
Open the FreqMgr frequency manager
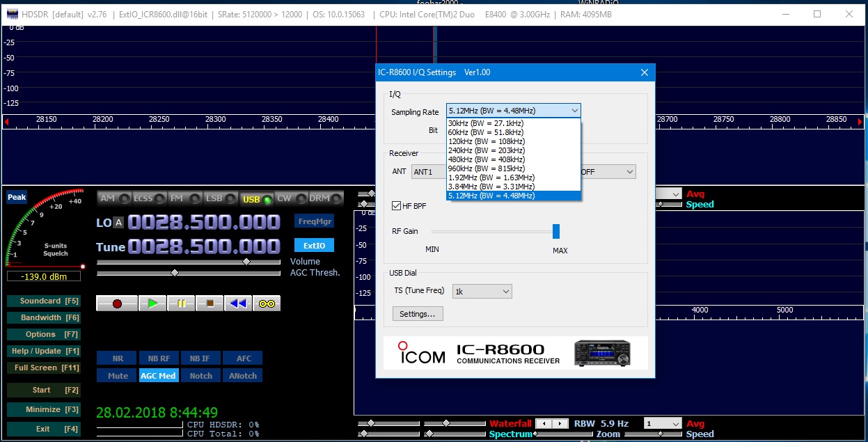point(314,221)
